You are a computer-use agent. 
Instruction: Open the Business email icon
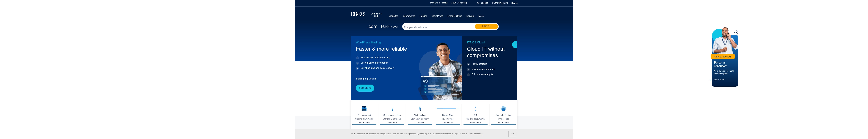pyautogui.click(x=364, y=109)
